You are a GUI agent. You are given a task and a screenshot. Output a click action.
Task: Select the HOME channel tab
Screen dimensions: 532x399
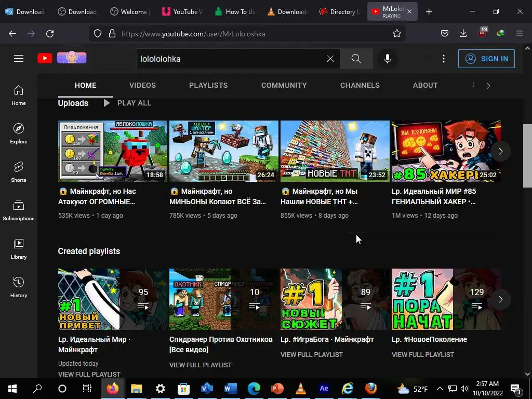pos(86,85)
